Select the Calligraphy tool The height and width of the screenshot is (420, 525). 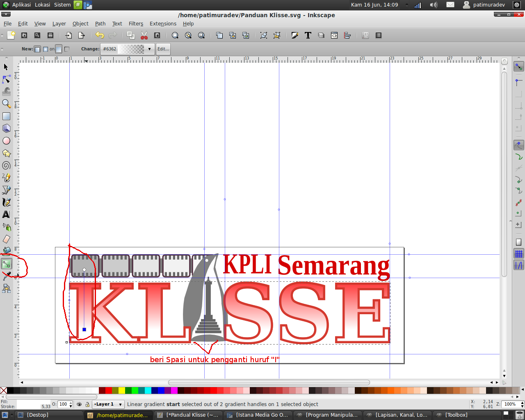pyautogui.click(x=6, y=202)
